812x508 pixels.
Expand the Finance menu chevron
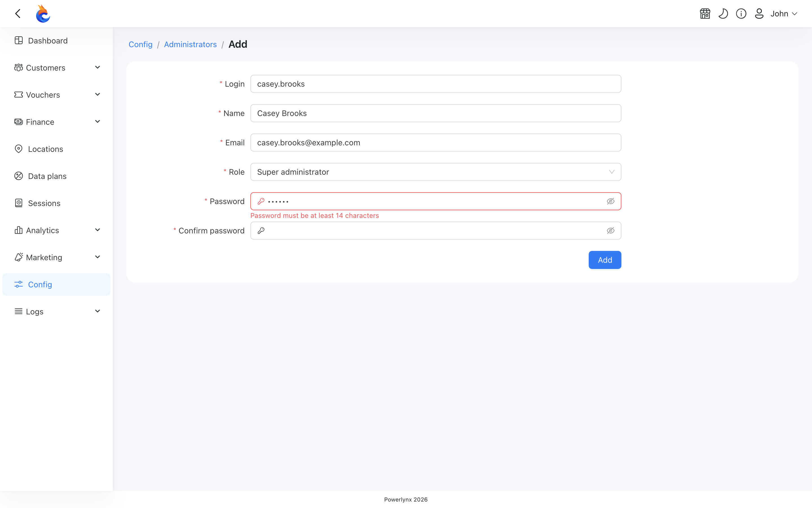(x=98, y=122)
